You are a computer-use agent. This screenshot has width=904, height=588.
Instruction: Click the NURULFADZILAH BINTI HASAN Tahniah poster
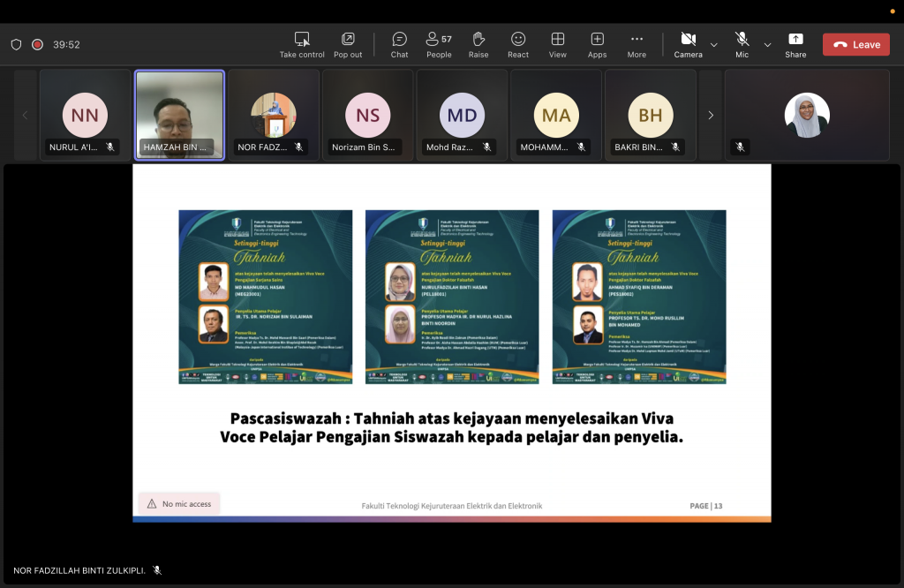point(452,297)
